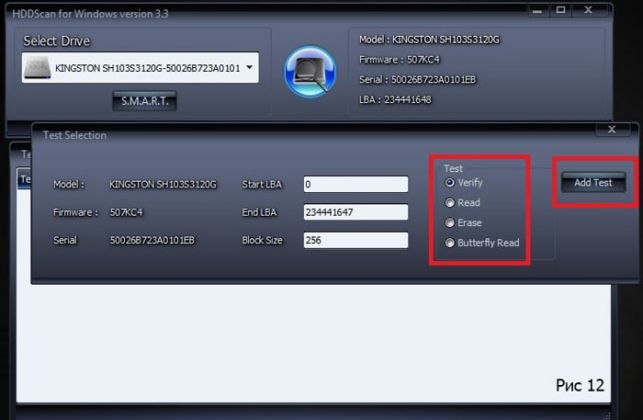
Task: Maximize the HDDScan window
Action: click(561, 10)
